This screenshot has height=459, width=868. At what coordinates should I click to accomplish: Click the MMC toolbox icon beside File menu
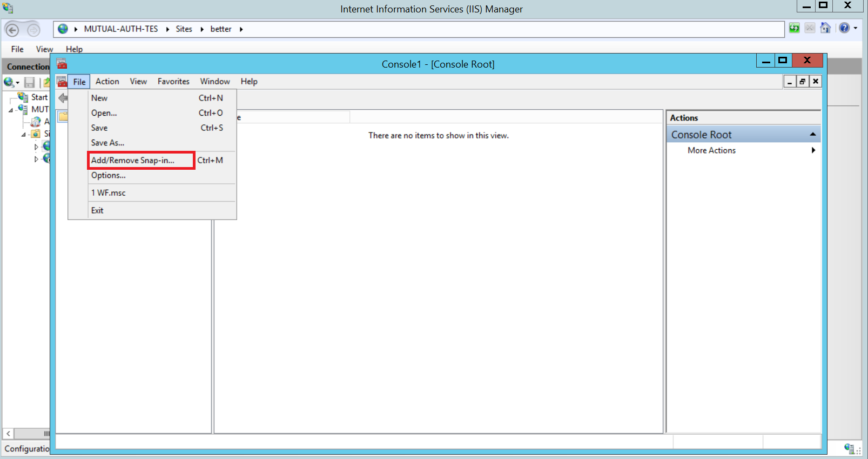coord(62,82)
